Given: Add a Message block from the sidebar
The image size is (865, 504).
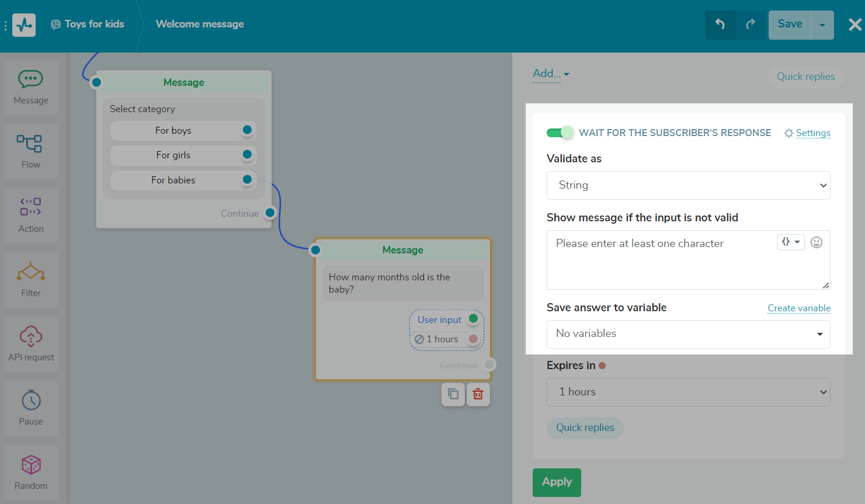Looking at the screenshot, I should tap(31, 87).
